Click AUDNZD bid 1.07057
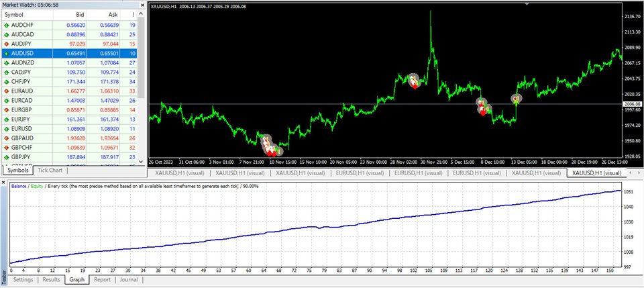This screenshot has height=288, width=644. (x=75, y=63)
